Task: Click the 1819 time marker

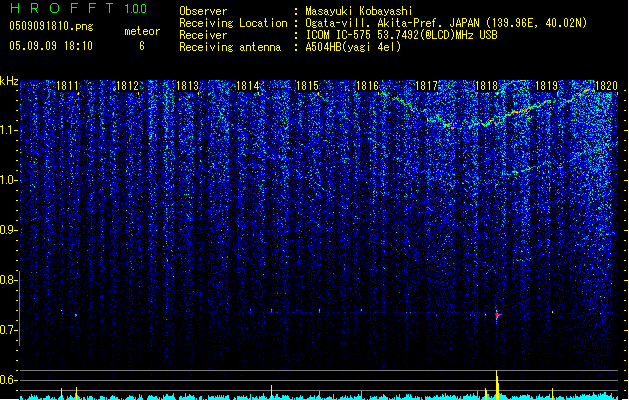Action: [546, 86]
